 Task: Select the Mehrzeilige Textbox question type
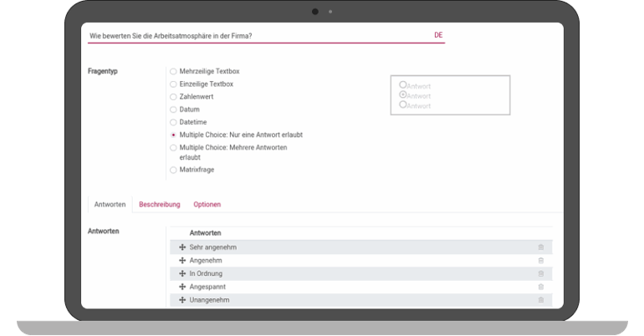[173, 72]
